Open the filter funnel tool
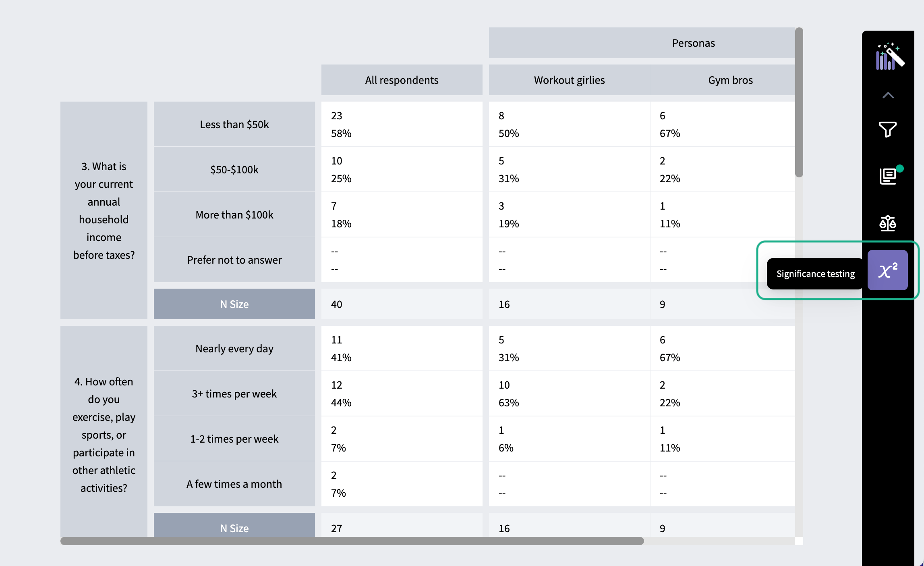 click(887, 129)
